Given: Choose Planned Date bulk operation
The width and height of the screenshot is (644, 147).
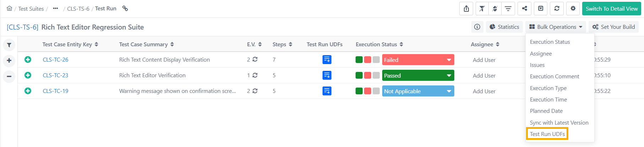Looking at the screenshot, I should (x=546, y=111).
